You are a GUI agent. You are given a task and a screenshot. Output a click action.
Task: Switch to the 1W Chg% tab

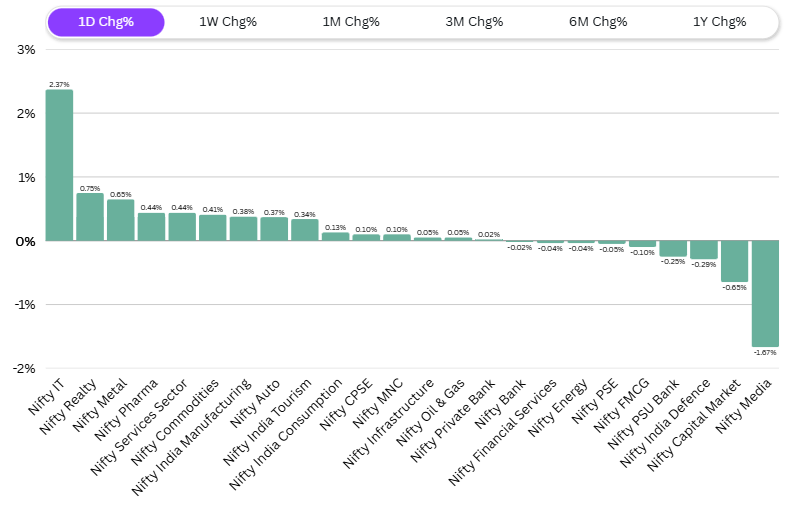(x=228, y=22)
